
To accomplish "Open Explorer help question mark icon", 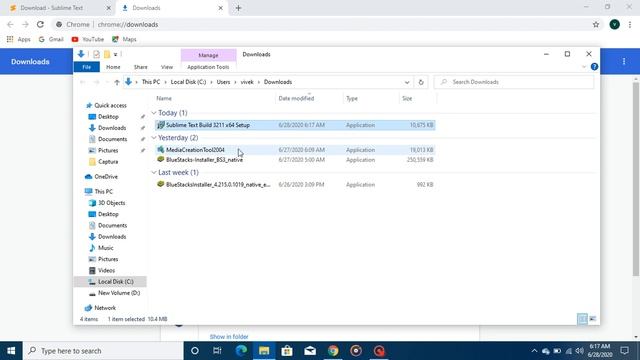I will [594, 67].
